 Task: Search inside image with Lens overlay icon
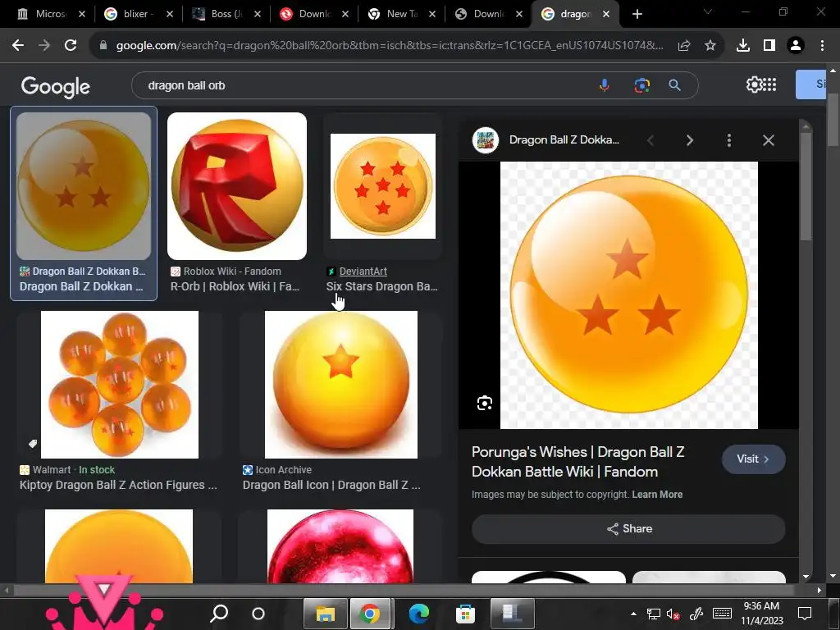pos(484,403)
